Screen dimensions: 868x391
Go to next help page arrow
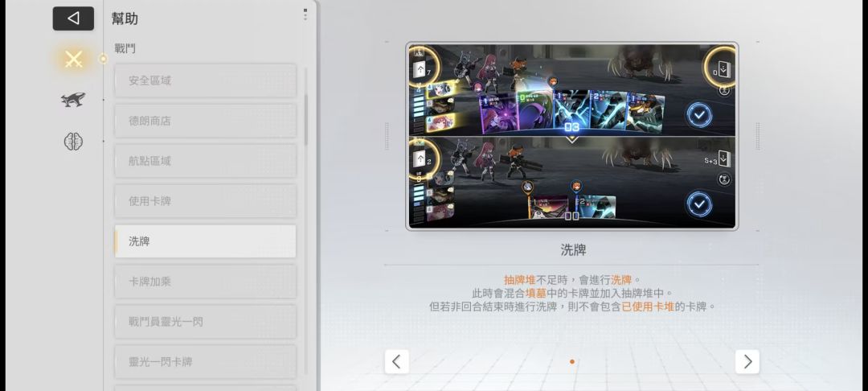(747, 362)
